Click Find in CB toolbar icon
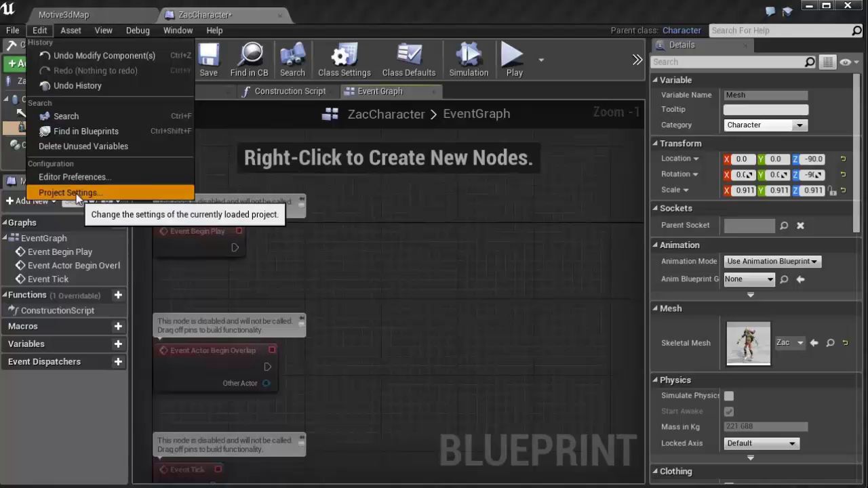Image resolution: width=868 pixels, height=488 pixels. pos(249,60)
